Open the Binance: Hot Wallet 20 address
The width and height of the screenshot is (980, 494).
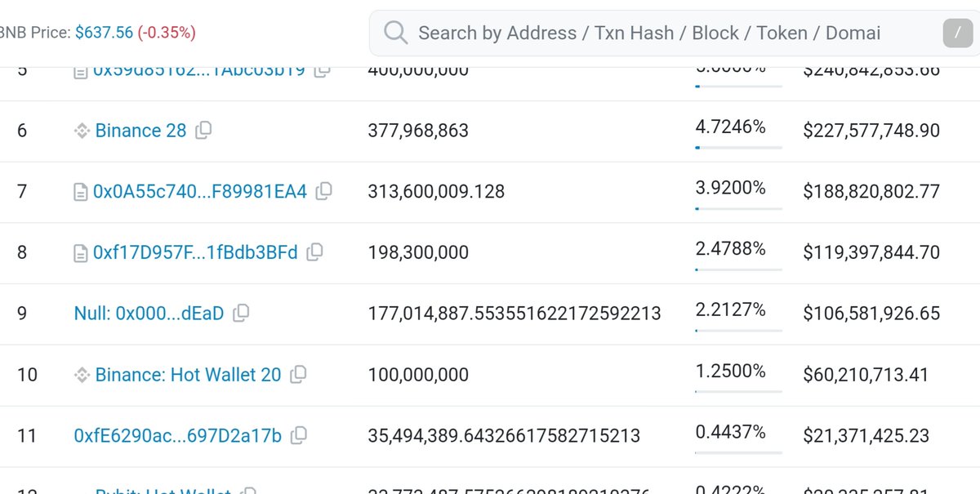click(x=188, y=374)
